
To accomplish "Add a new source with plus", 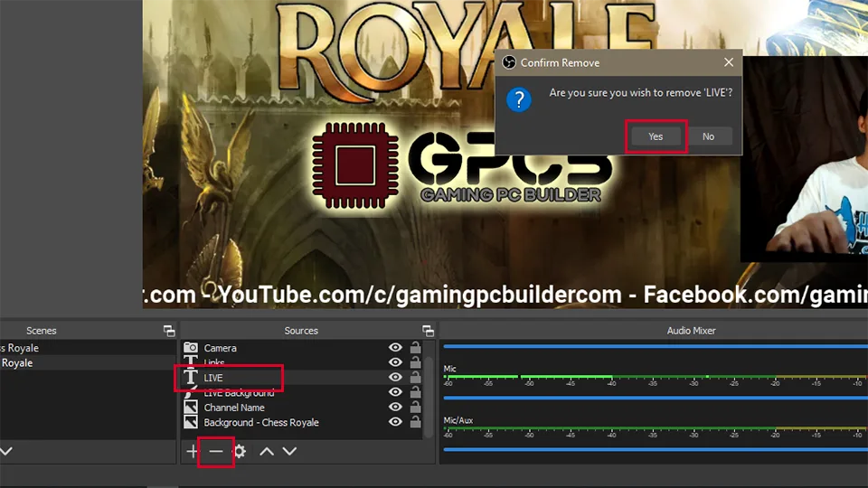I will click(x=192, y=452).
